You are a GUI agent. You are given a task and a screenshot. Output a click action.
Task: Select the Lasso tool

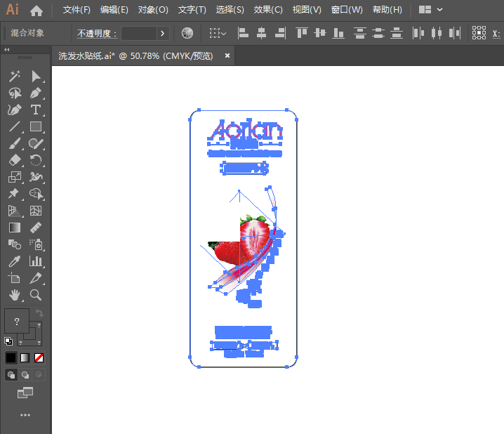15,93
